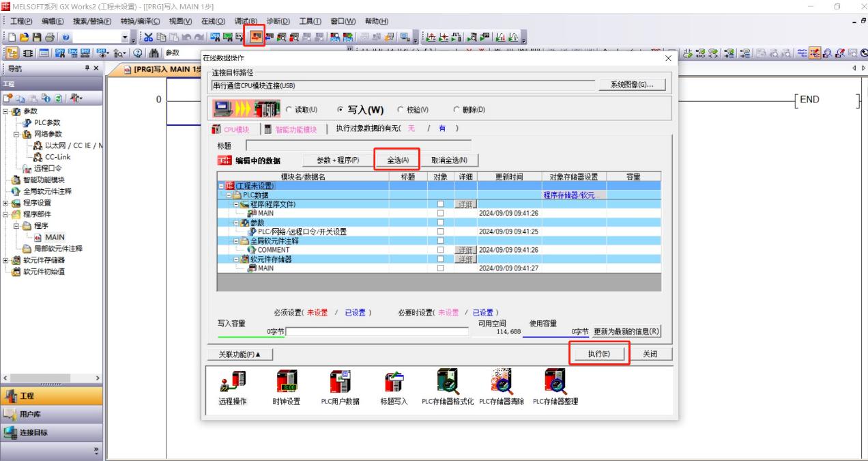The image size is (868, 461).
Task: Click the 全选(A) select all button
Action: coord(398,160)
